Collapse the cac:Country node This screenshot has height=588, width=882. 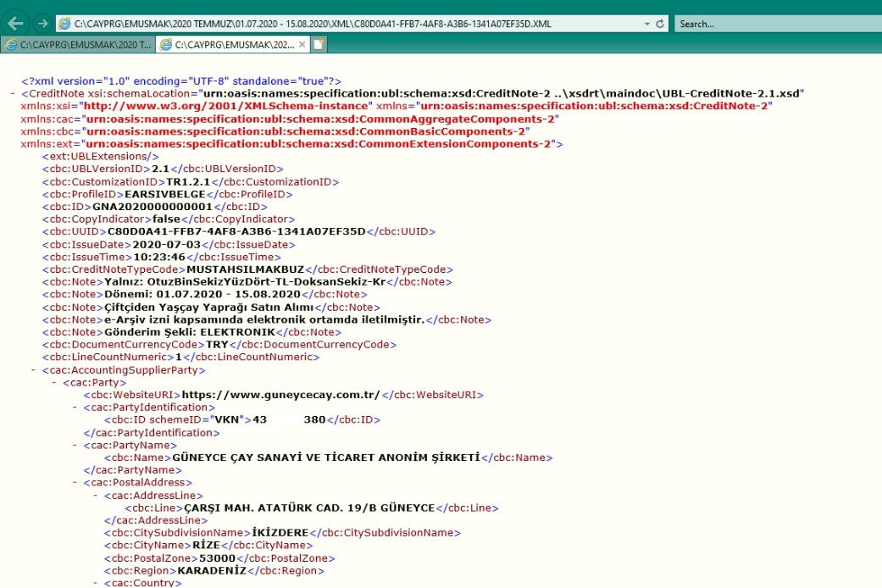point(96,582)
